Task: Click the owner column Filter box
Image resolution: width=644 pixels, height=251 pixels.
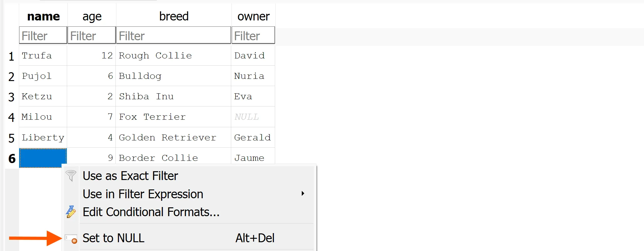Action: tap(253, 35)
